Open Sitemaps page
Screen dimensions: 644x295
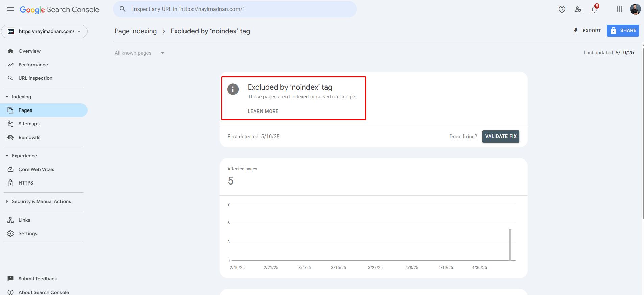click(x=44, y=124)
